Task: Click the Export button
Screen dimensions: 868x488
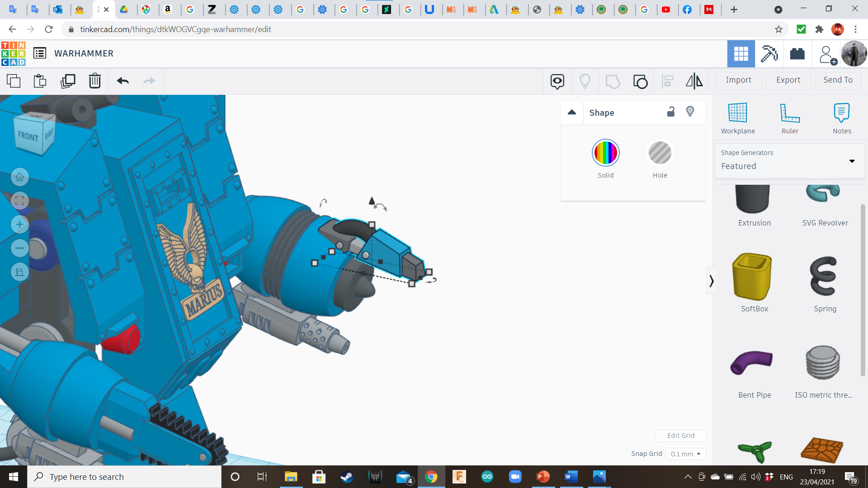Action: [x=788, y=80]
